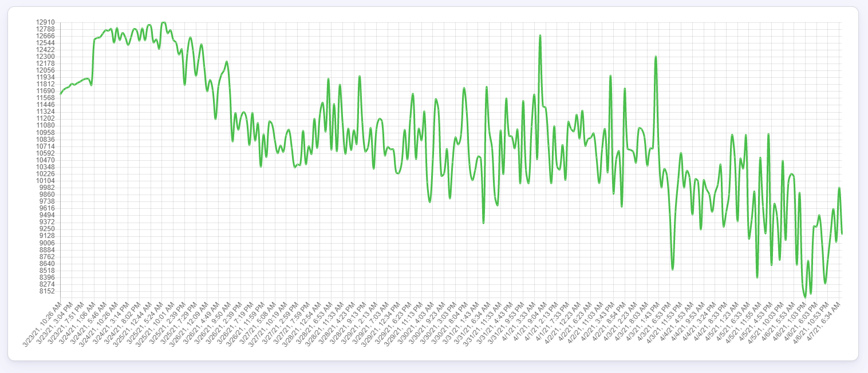Click the deep dip near 4/3/21, 11:53 PM
Image resolution: width=868 pixels, height=373 pixels.
(673, 269)
